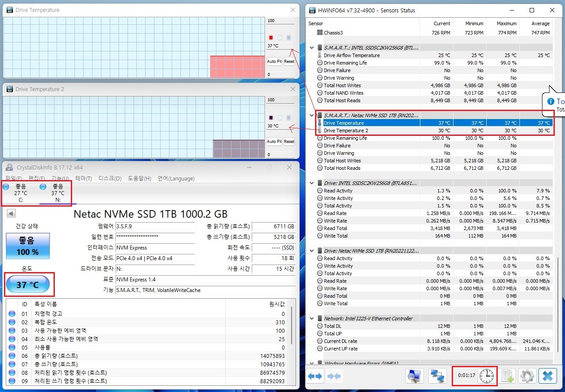Click the Network Intel I225-V adapter icon

tap(320, 319)
